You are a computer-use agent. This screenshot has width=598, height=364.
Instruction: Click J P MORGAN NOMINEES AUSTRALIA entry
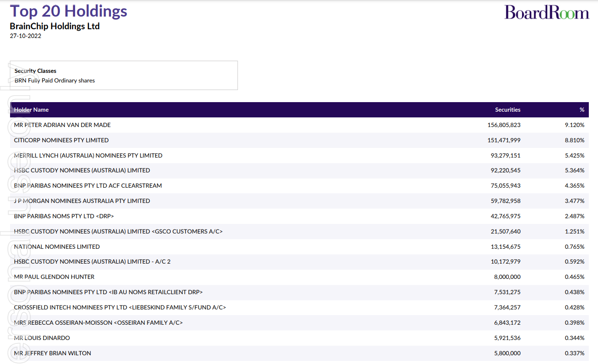pos(82,201)
